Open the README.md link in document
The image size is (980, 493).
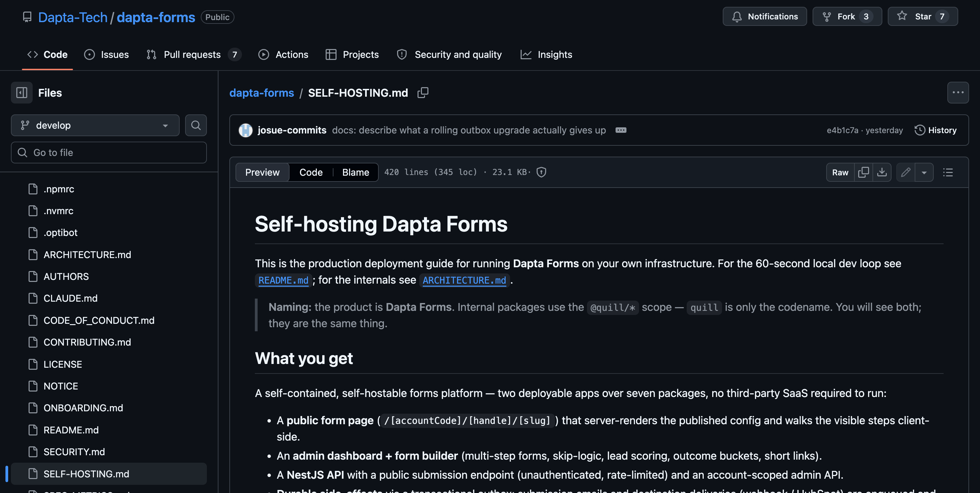(283, 280)
